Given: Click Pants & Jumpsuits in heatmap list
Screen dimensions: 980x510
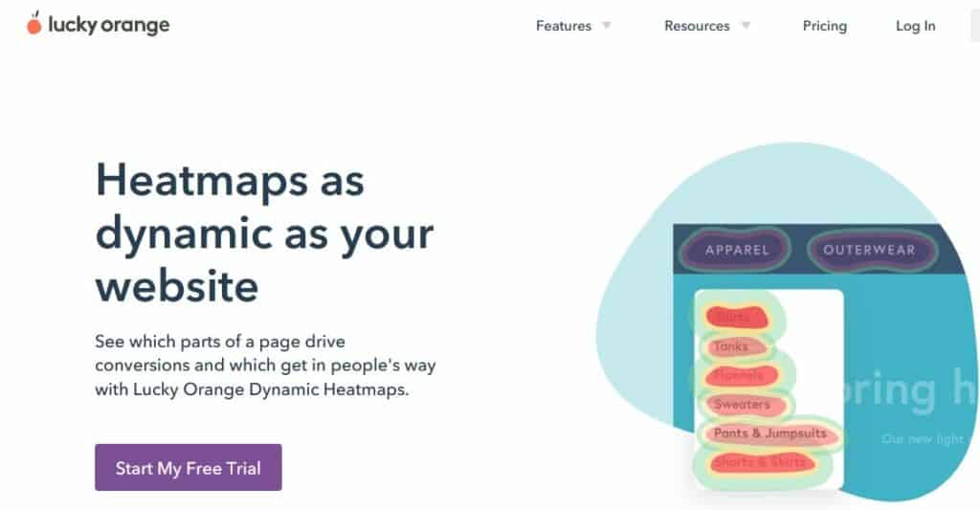Looking at the screenshot, I should pos(770,433).
